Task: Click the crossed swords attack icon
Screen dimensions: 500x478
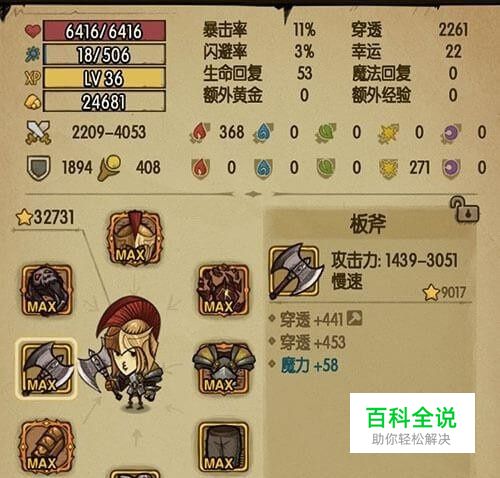Action: pyautogui.click(x=38, y=132)
